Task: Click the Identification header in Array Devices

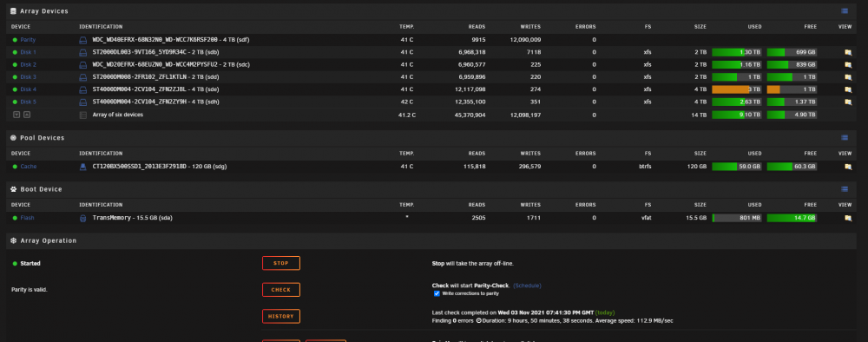Action: (101, 27)
